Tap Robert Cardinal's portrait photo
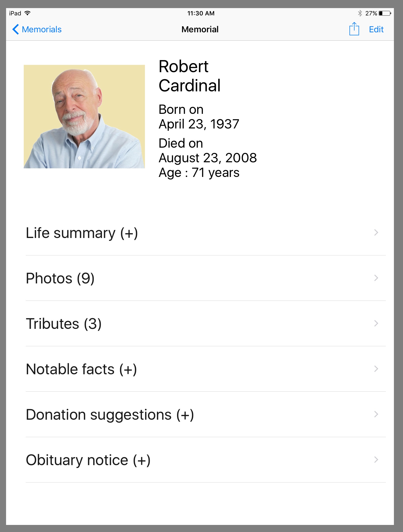The image size is (403, 532). click(x=84, y=117)
